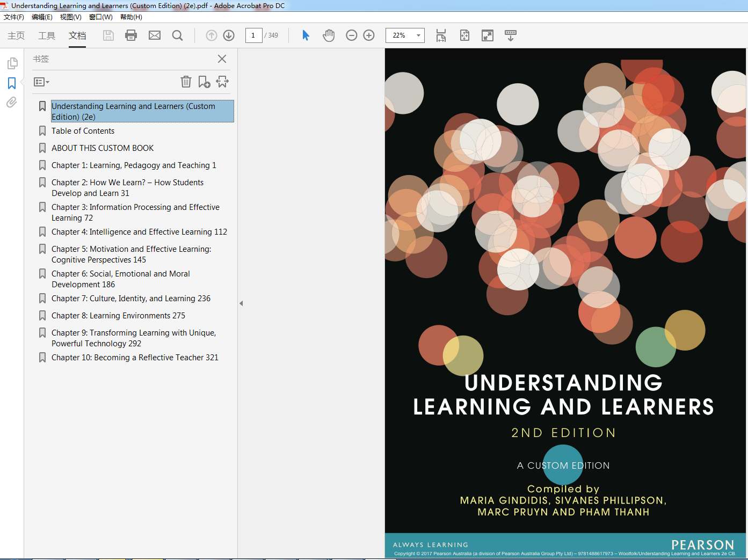Screen dimensions: 748x560
Task: Click the Print icon in toolbar
Action: [x=131, y=35]
